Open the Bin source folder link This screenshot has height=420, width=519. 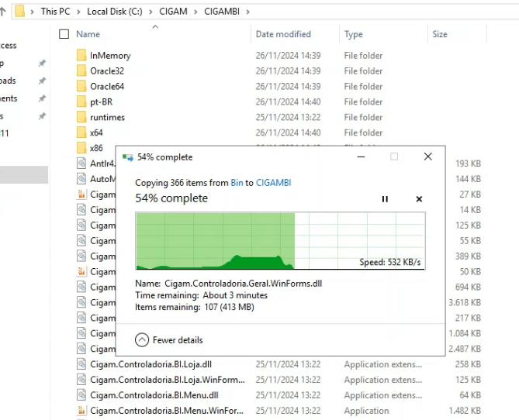tap(237, 183)
